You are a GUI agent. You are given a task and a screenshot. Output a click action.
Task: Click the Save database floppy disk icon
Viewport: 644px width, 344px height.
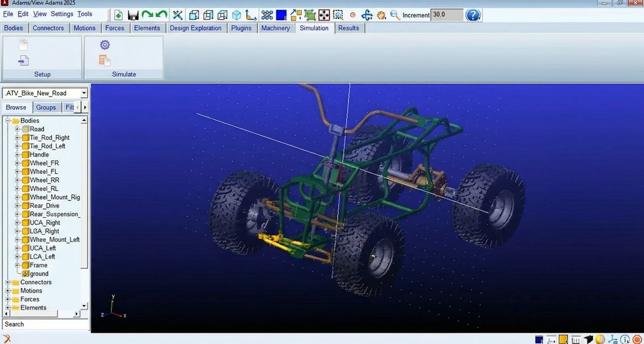(x=133, y=15)
